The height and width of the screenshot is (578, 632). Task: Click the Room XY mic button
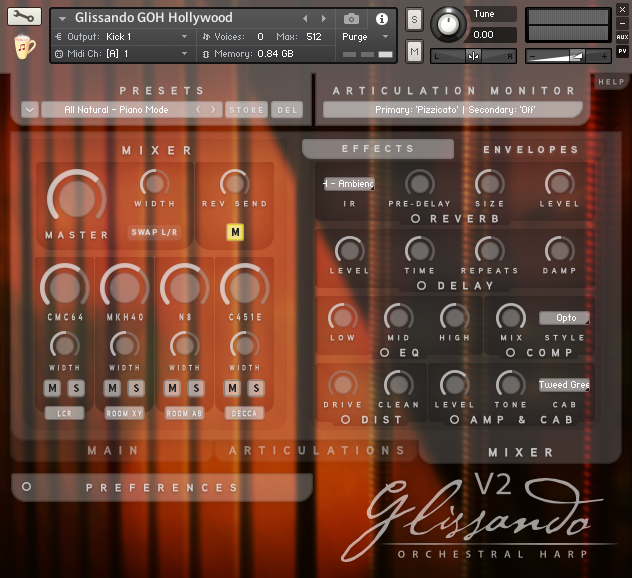tap(125, 414)
